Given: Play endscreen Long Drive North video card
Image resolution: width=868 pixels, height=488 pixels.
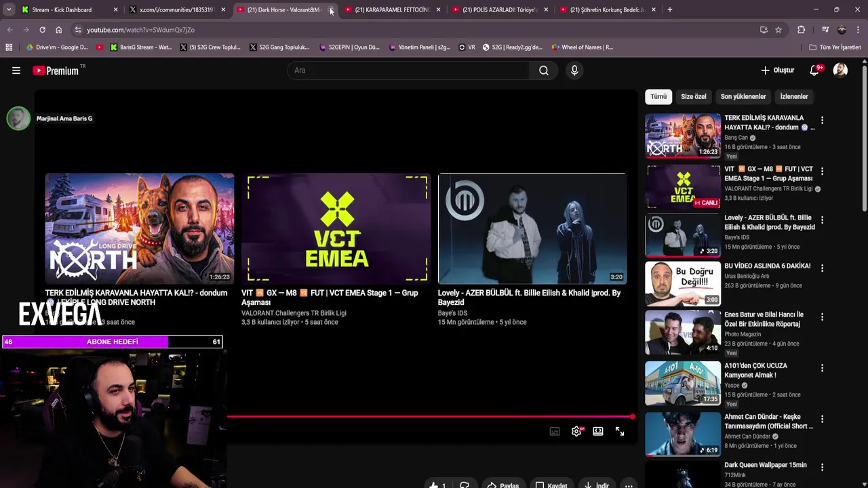Looking at the screenshot, I should click(140, 228).
